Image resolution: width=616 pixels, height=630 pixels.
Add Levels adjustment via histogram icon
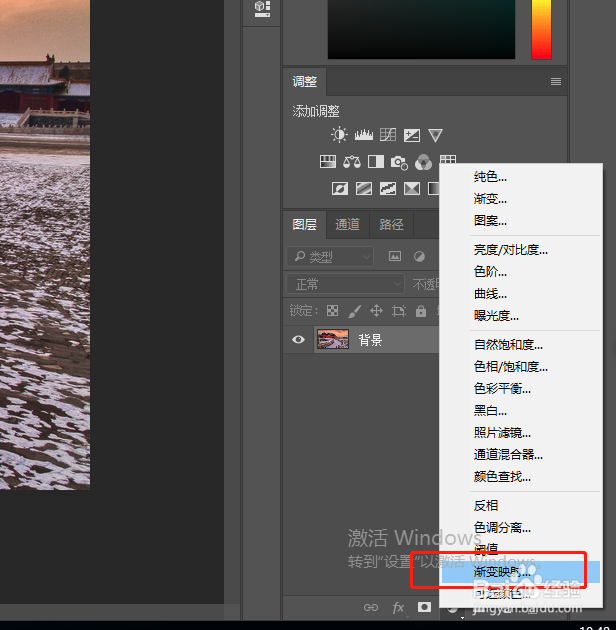coord(364,135)
